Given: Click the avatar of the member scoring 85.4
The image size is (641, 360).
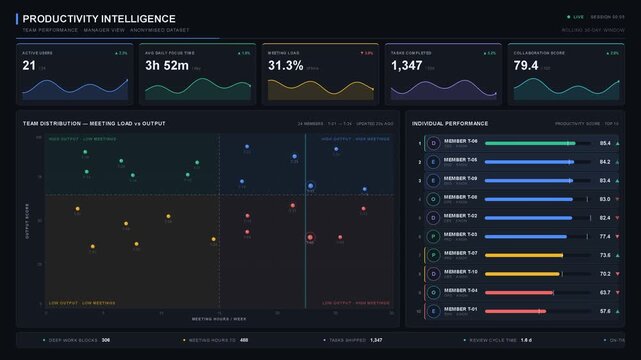Looking at the screenshot, I should point(433,143).
